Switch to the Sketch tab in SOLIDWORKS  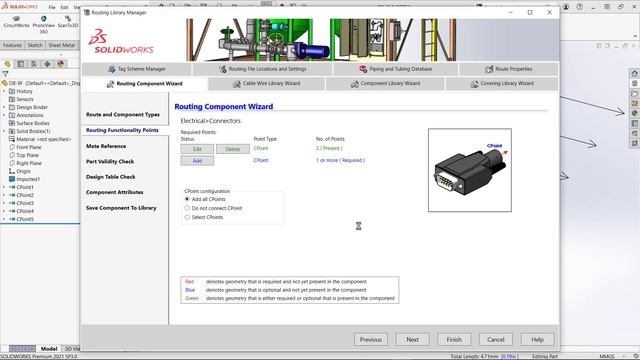point(35,45)
